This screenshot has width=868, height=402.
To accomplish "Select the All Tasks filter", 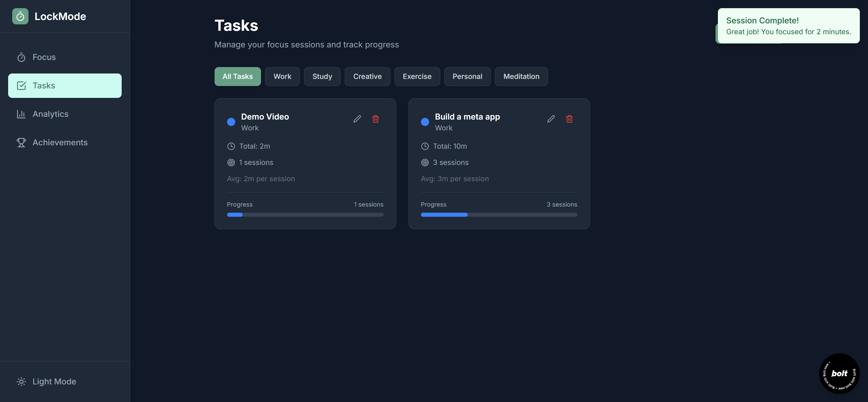I will pos(237,77).
